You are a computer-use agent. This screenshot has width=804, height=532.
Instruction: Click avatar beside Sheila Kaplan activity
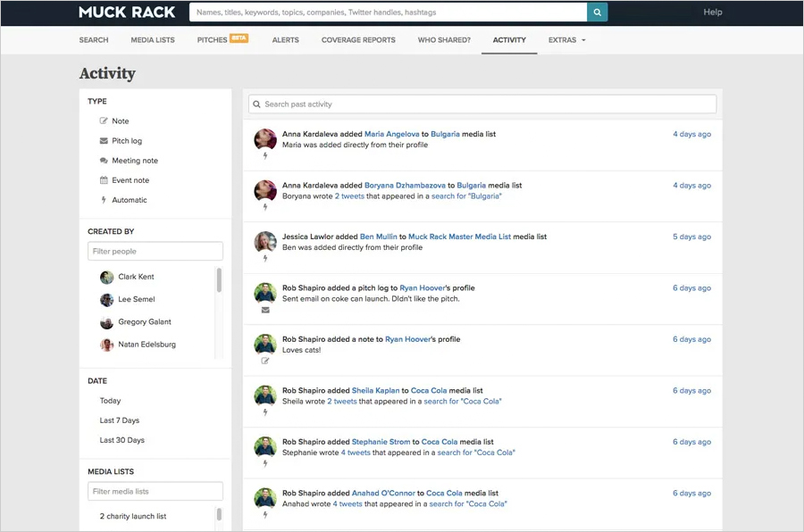point(265,395)
